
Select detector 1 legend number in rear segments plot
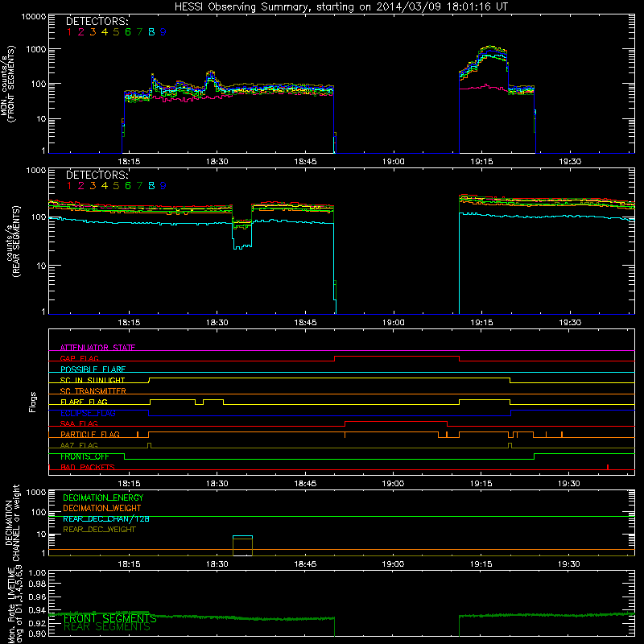pos(69,186)
